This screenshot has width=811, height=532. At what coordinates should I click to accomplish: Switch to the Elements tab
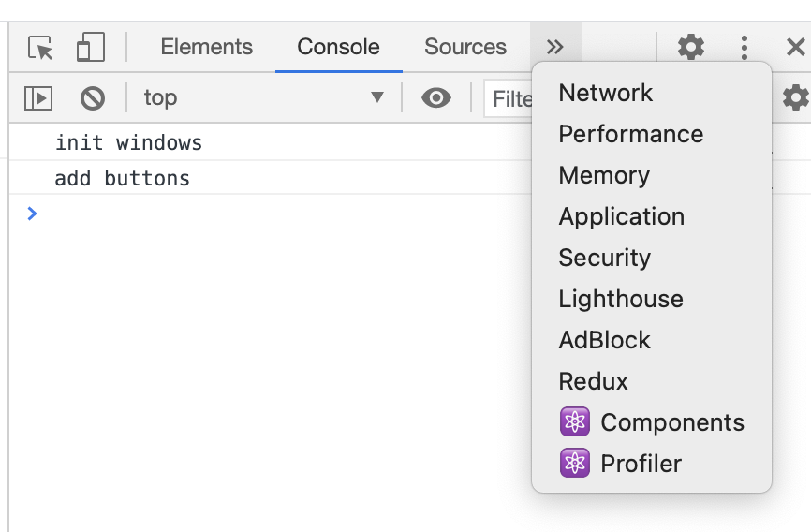coord(206,47)
